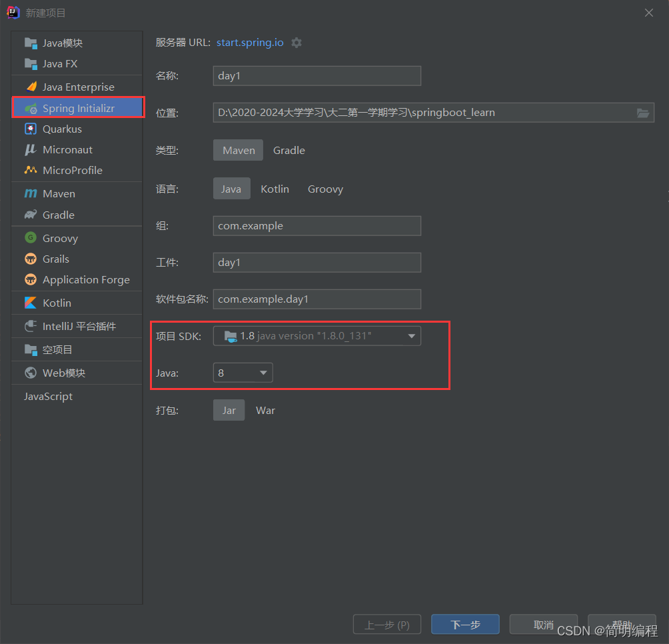
Task: Select Micronaut project type
Action: tap(77, 150)
